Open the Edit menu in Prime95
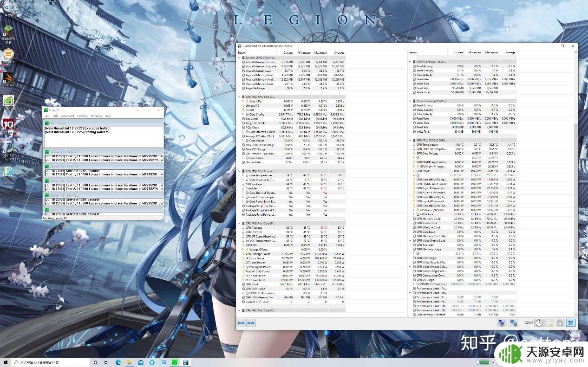 click(x=55, y=116)
